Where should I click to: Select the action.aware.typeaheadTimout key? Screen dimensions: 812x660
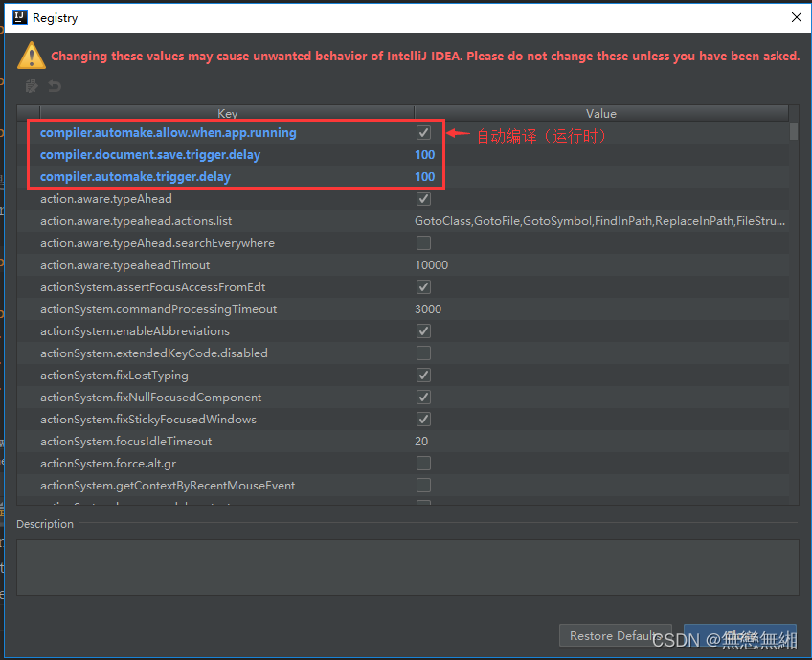[x=124, y=265]
